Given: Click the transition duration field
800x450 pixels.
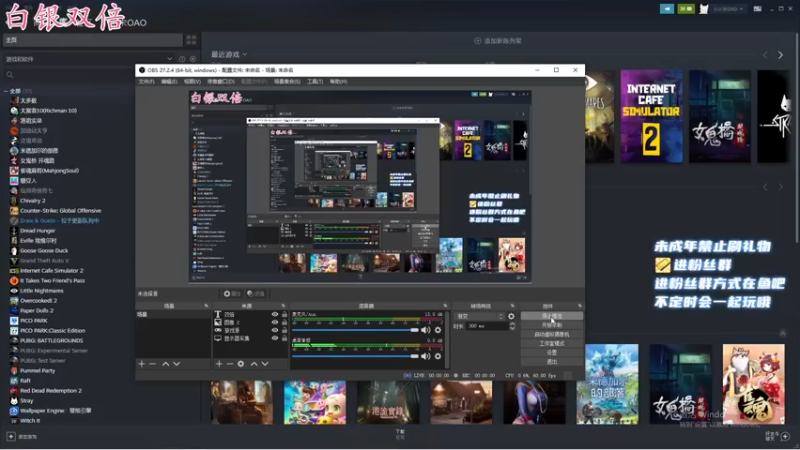Looking at the screenshot, I should 487,326.
